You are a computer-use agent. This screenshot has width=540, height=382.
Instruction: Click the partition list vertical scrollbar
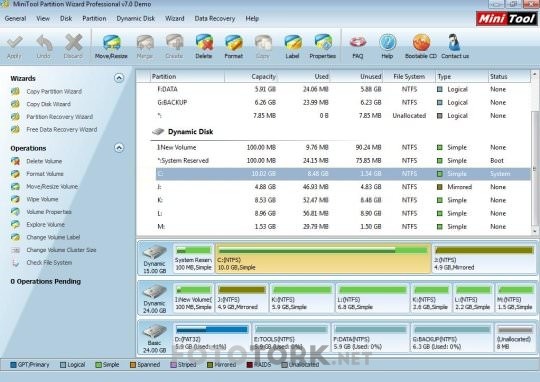pyautogui.click(x=534, y=152)
